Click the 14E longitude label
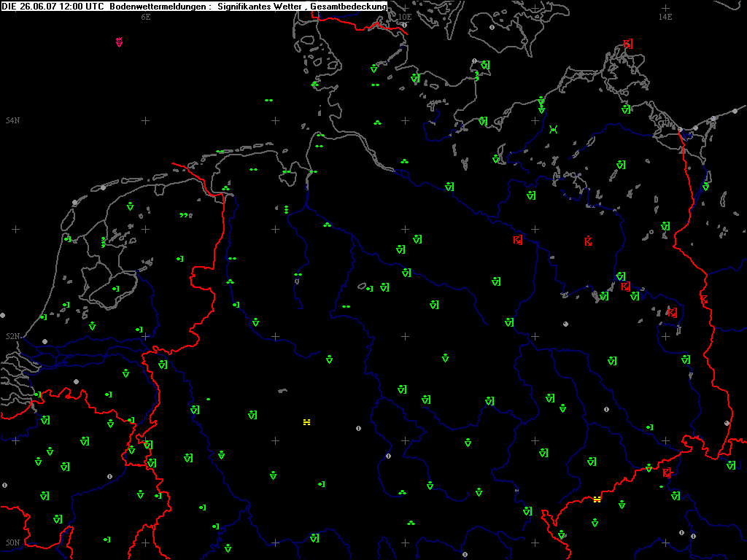747x560 pixels. coord(665,17)
